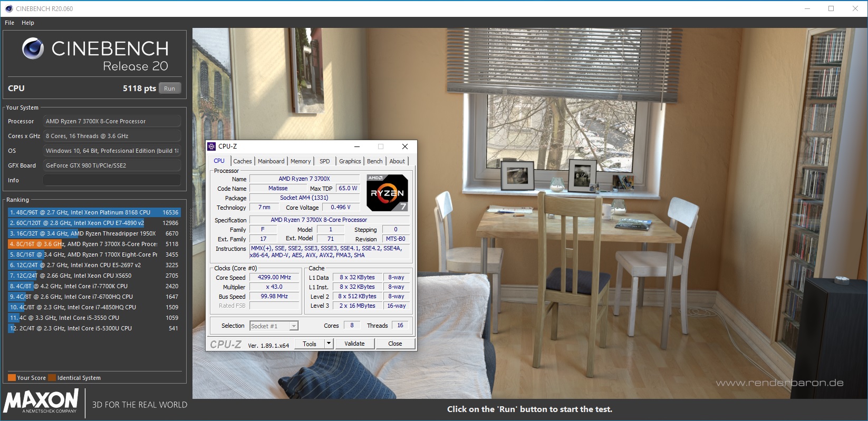Open the Graphics tab in CPU-Z

[350, 161]
